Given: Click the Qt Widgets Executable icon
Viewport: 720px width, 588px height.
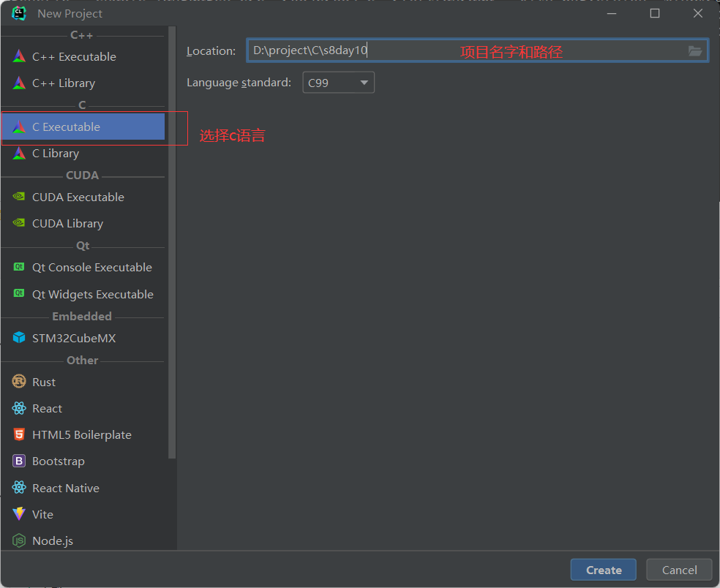Looking at the screenshot, I should tap(19, 293).
